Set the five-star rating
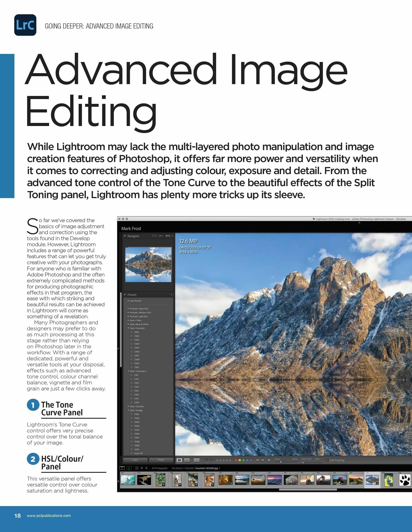 click(x=230, y=460)
